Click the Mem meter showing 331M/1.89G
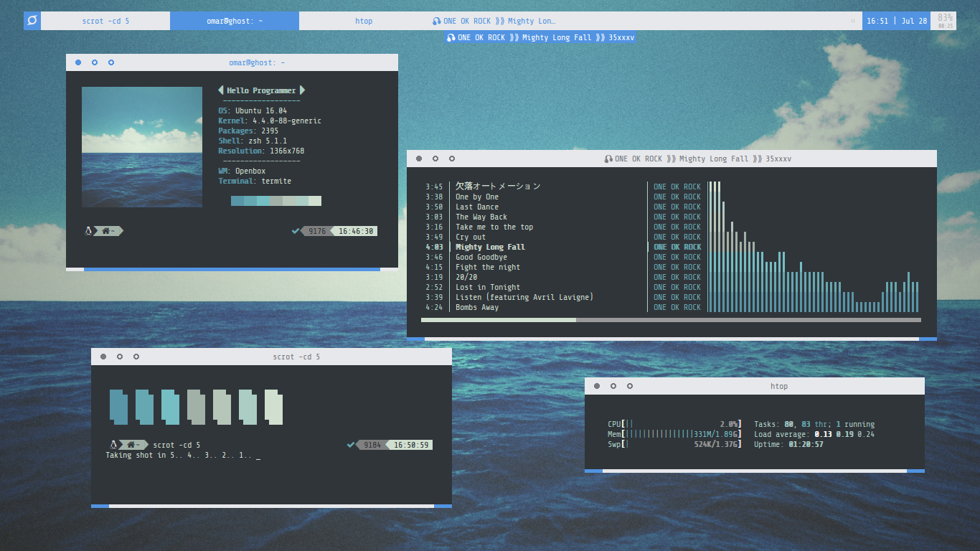This screenshot has width=980, height=551. pos(674,434)
